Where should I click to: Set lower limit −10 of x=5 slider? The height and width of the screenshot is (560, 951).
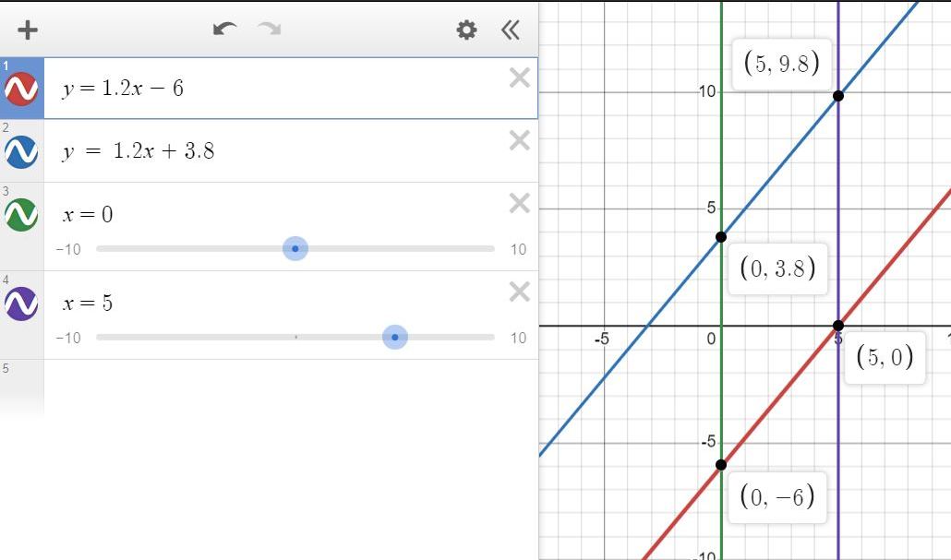point(68,338)
